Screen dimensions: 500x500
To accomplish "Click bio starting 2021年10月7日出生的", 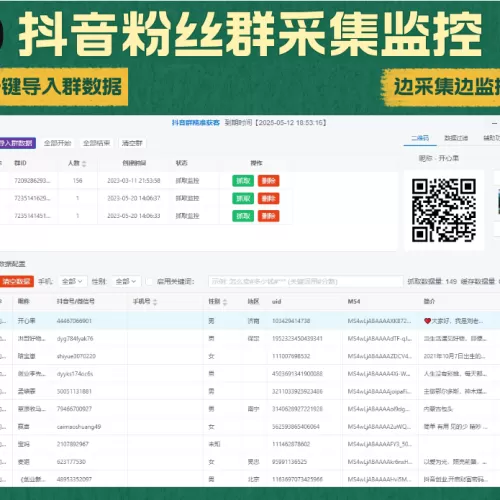I will tap(455, 356).
